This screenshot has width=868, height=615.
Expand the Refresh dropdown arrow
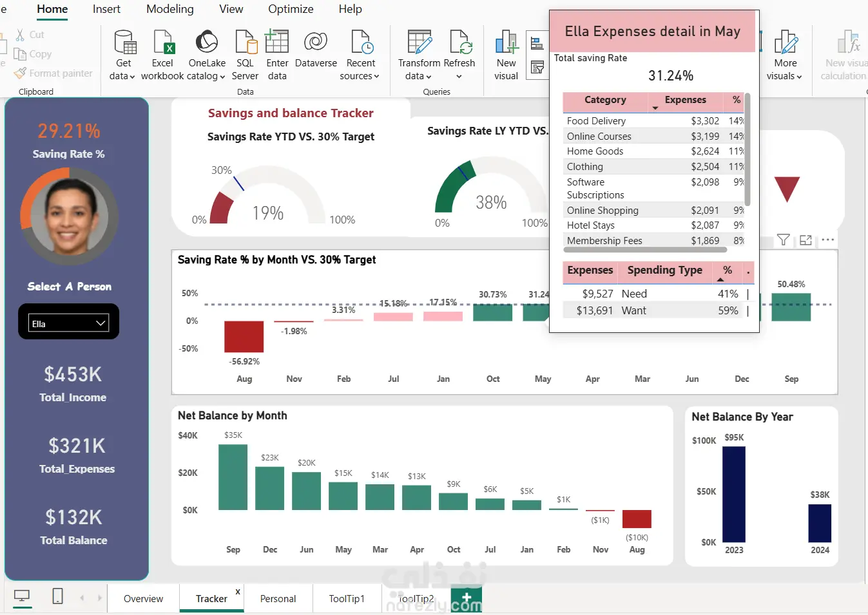click(459, 77)
